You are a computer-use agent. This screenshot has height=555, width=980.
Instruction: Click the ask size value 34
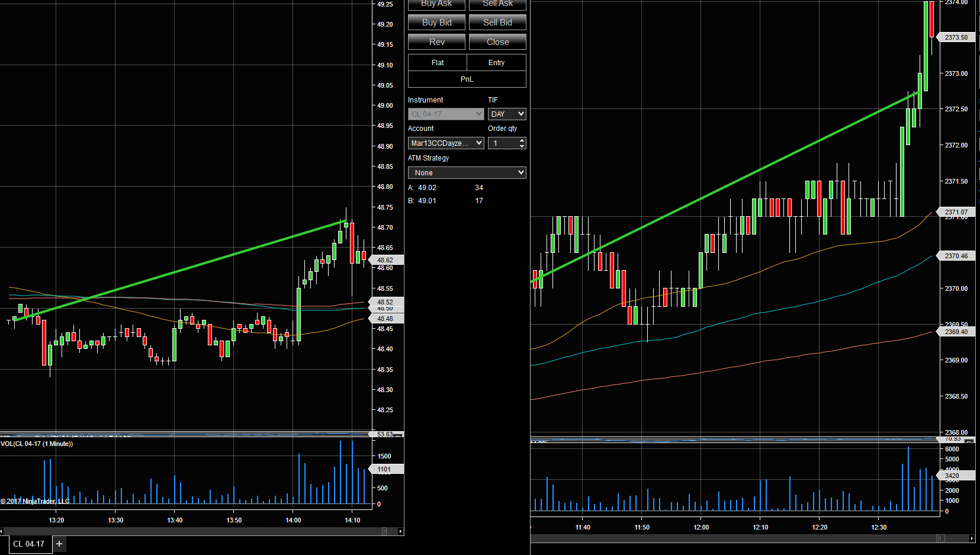point(479,188)
